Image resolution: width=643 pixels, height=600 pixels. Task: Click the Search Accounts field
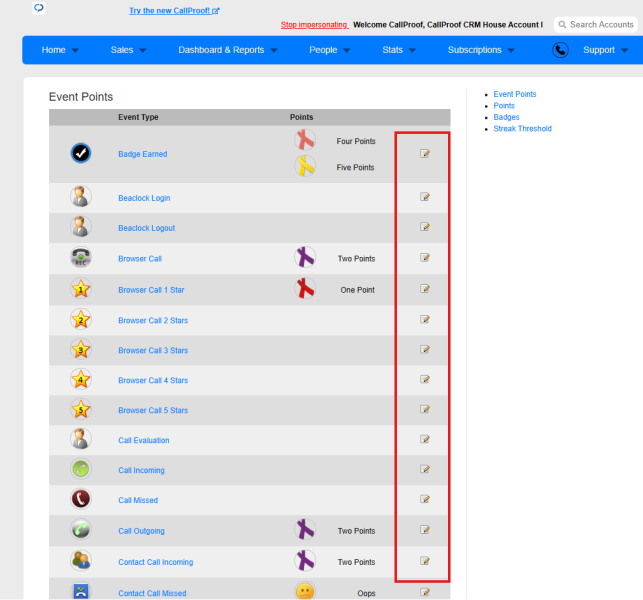pyautogui.click(x=596, y=25)
